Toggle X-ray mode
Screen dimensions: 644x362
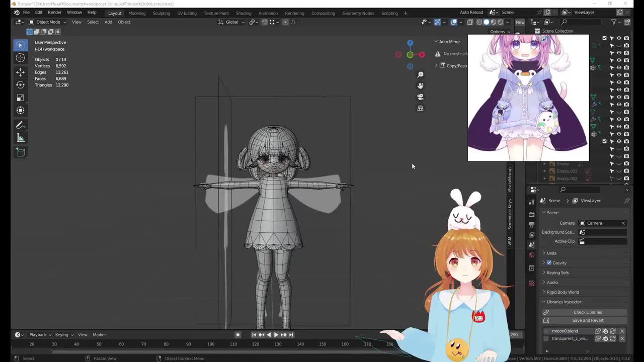click(470, 22)
